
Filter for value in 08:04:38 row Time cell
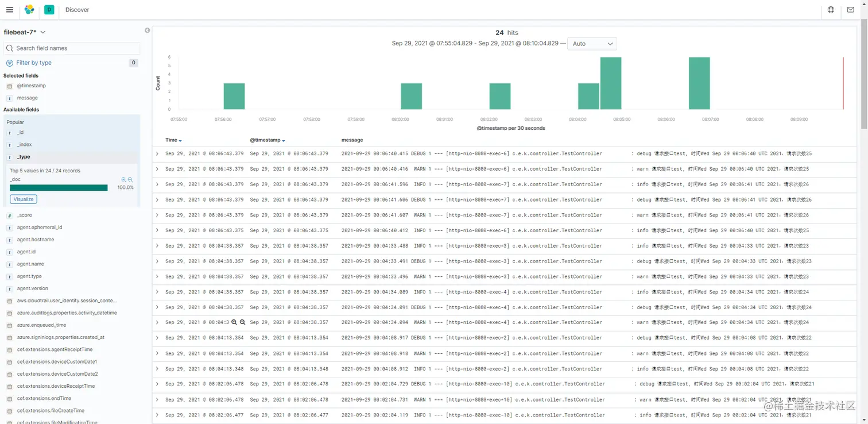[234, 322]
